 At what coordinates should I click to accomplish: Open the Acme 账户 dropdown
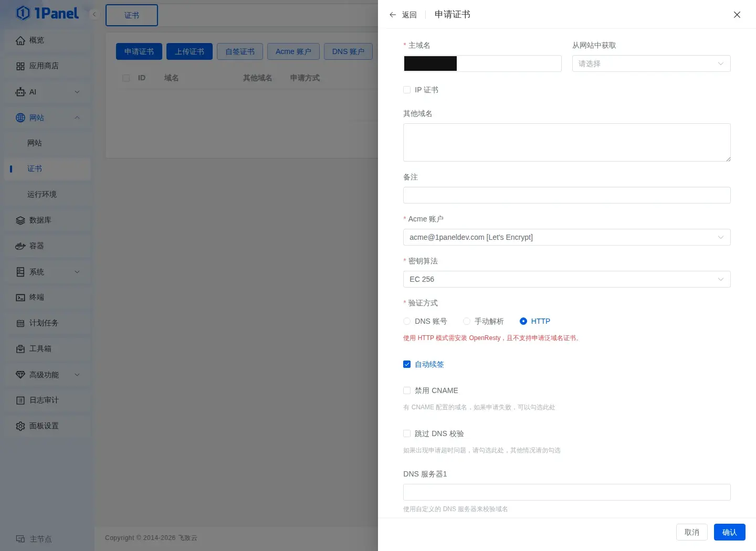click(x=567, y=237)
